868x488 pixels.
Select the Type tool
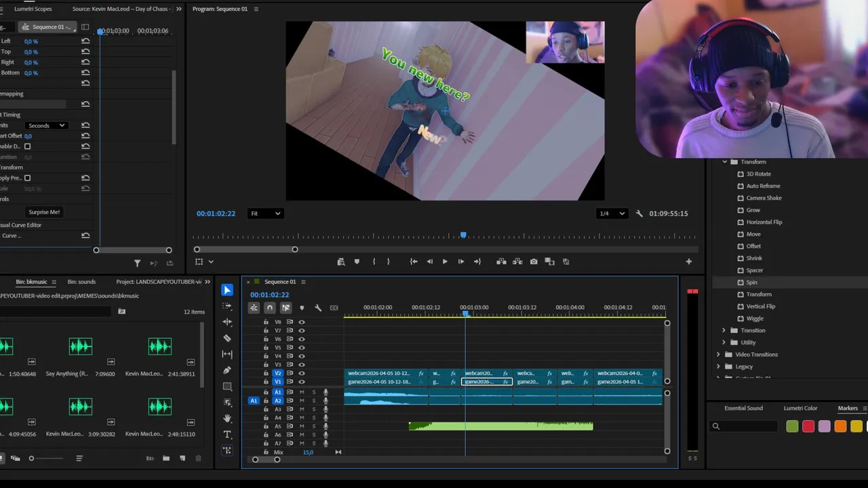pos(227,434)
